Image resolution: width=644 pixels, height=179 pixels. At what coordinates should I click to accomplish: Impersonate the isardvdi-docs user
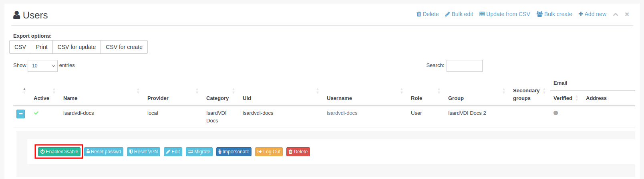[233, 152]
